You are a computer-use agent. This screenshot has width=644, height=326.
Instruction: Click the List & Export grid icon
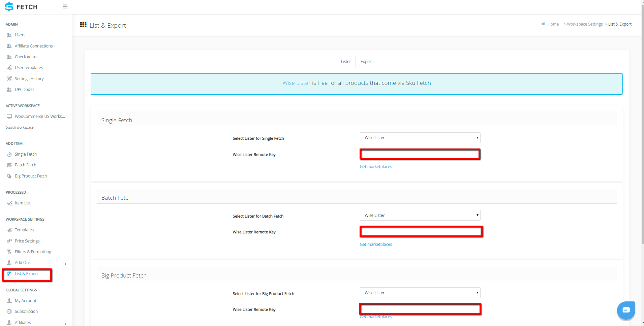[83, 25]
